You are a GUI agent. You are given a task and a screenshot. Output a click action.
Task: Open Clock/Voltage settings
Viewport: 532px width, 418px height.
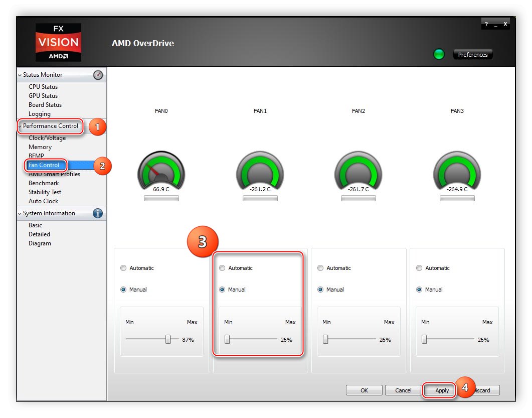[47, 138]
